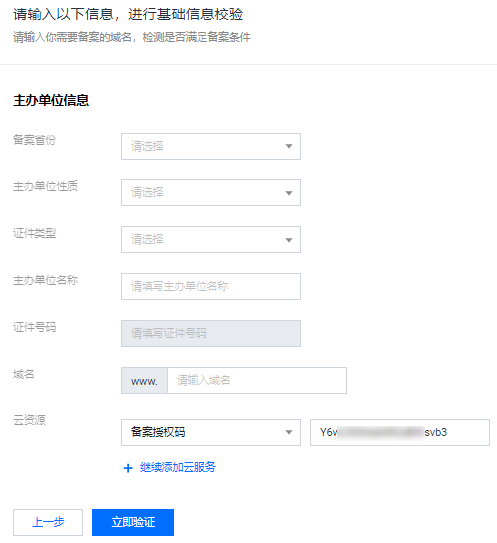Select the authorization code field ending svb3

[400, 432]
